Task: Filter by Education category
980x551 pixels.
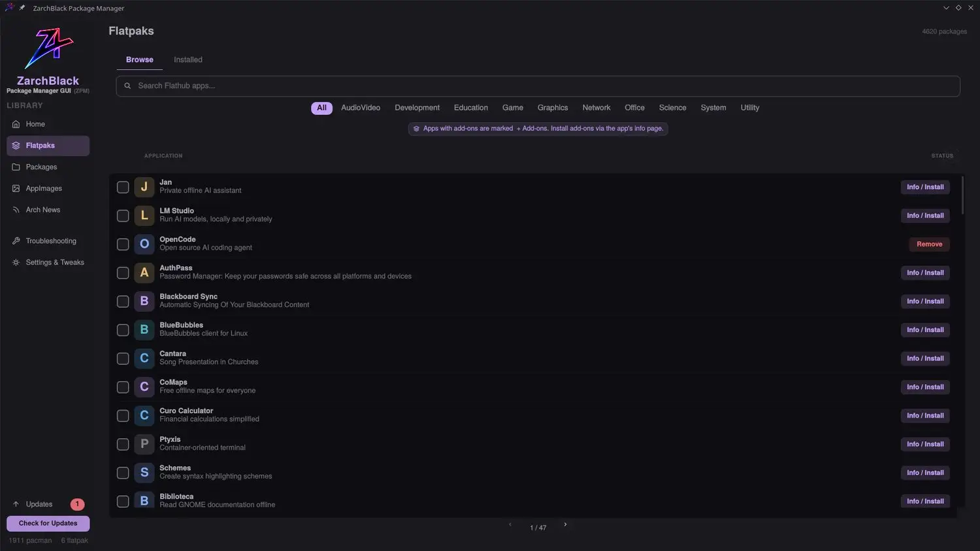Action: (471, 108)
